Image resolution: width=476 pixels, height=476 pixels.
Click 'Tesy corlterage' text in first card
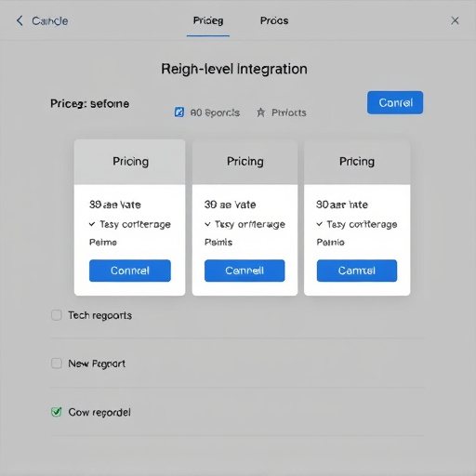[135, 224]
